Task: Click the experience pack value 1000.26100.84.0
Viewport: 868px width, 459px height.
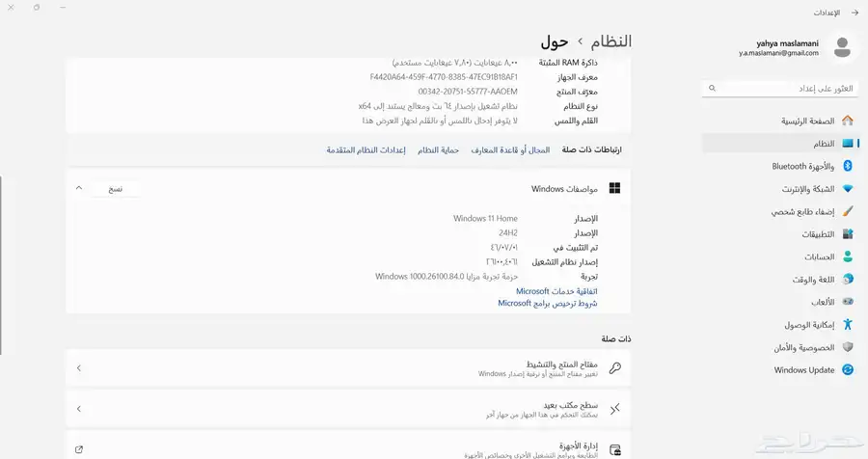Action: (437, 276)
